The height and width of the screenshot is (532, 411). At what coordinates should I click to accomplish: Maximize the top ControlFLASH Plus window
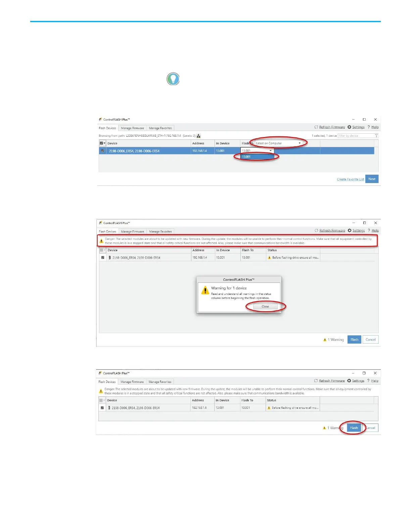[364, 119]
